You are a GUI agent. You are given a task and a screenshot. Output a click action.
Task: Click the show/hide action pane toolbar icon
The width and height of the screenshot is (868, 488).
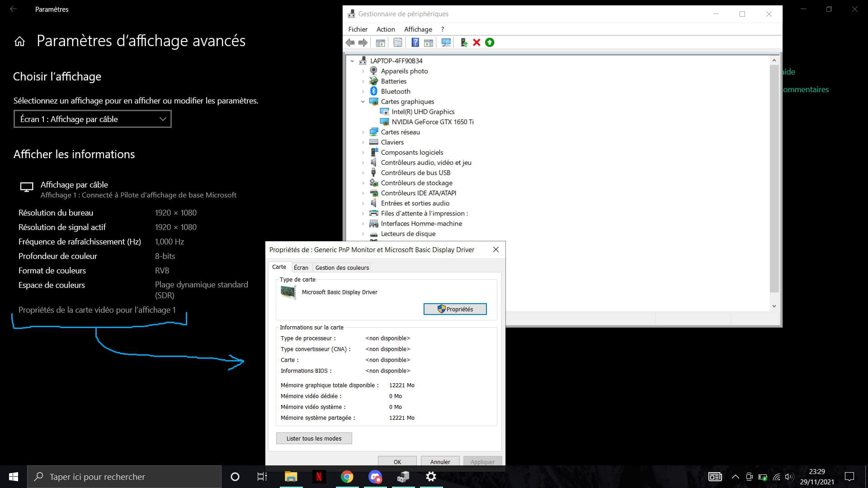click(x=428, y=42)
